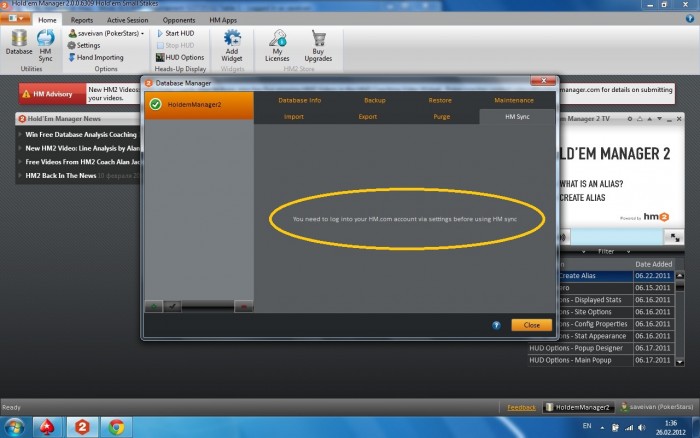
Task: Click the green add database button
Action: [154, 307]
